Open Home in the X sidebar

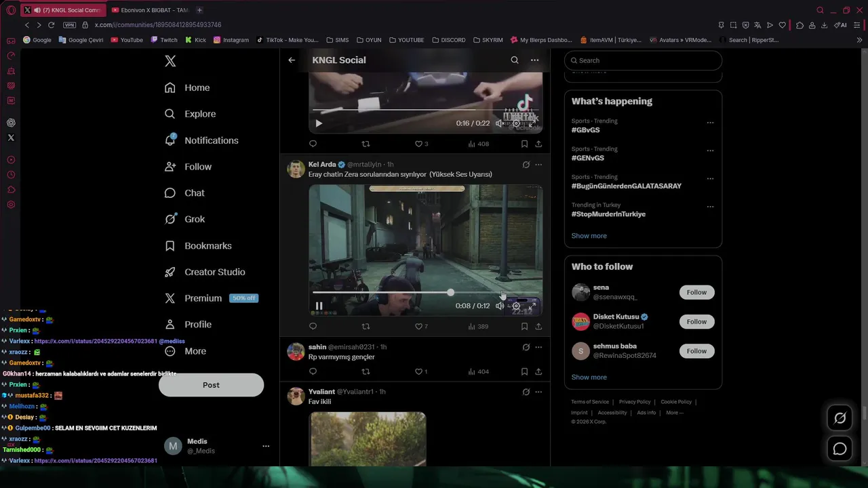(187, 87)
